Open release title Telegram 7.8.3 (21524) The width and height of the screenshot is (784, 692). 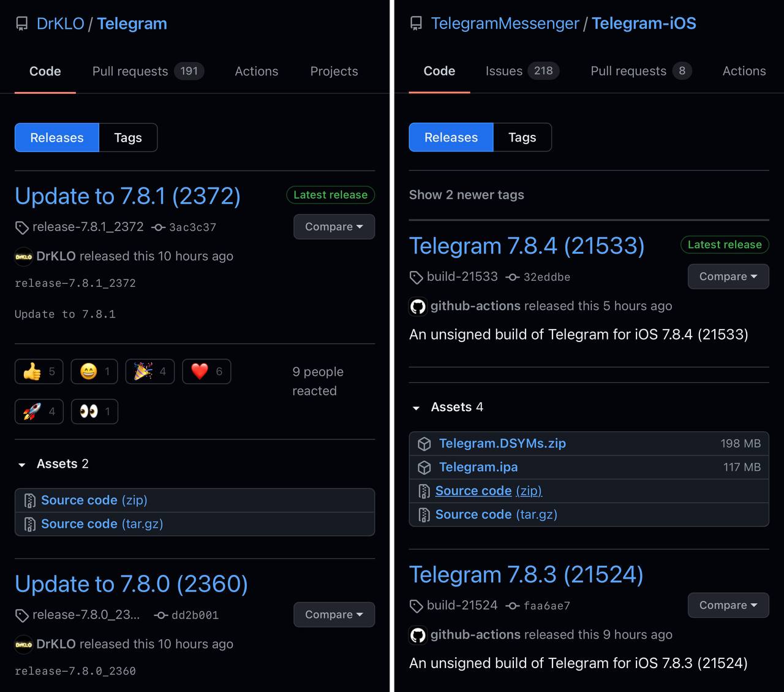(526, 574)
